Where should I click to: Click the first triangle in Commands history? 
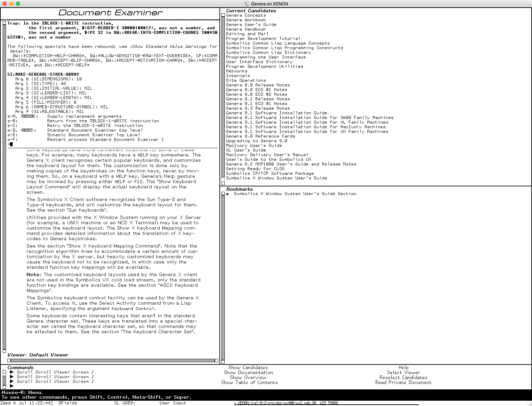[12, 372]
